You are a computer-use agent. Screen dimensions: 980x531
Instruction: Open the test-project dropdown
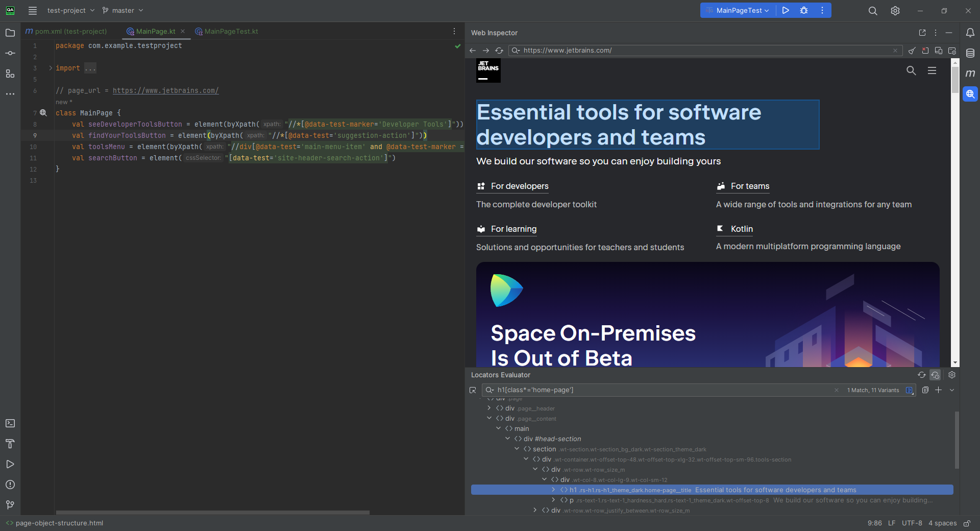click(x=70, y=10)
